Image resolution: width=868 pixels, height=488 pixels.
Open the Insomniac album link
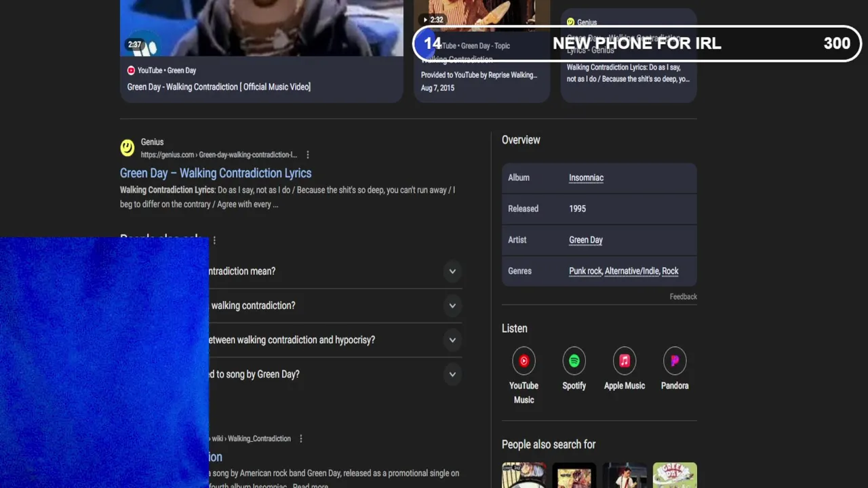(586, 178)
